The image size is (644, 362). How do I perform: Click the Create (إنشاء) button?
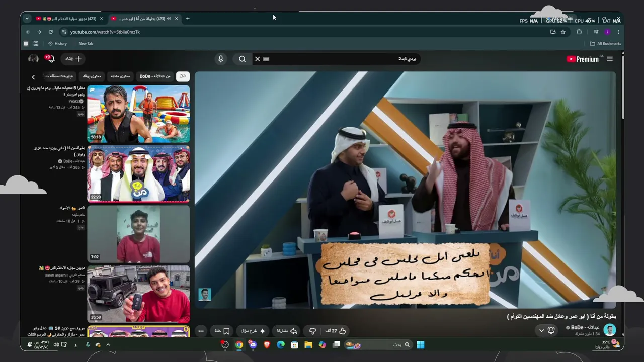click(x=73, y=59)
